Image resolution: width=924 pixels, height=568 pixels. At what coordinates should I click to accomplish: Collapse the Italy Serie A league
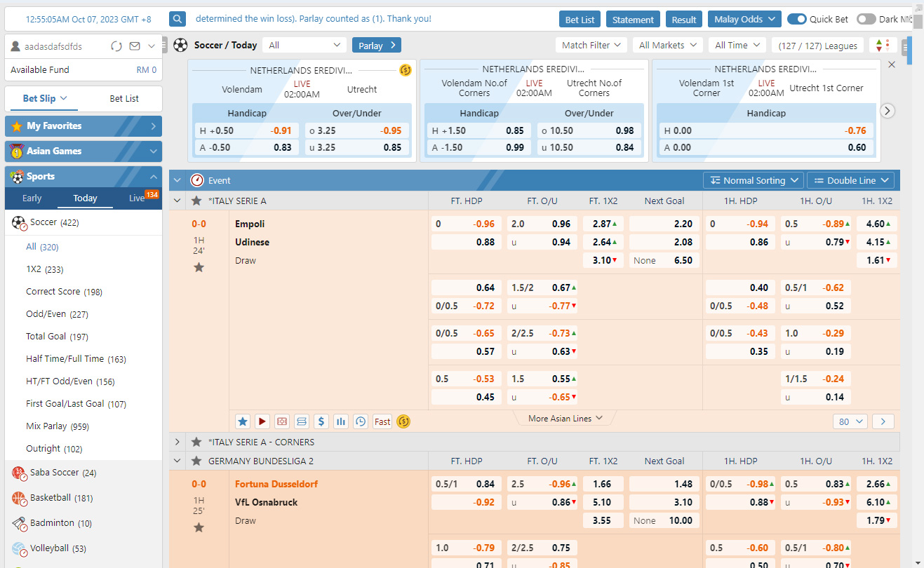tap(178, 201)
